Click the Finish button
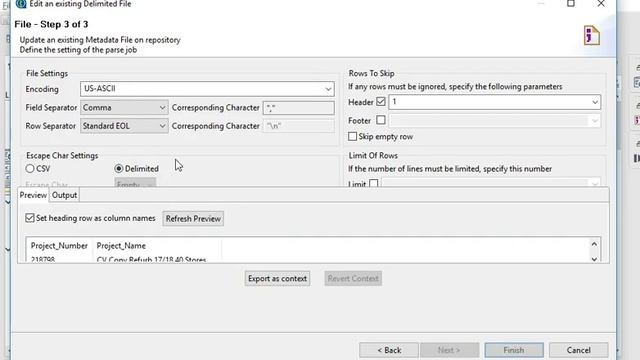Image resolution: width=640 pixels, height=360 pixels. pos(514,350)
